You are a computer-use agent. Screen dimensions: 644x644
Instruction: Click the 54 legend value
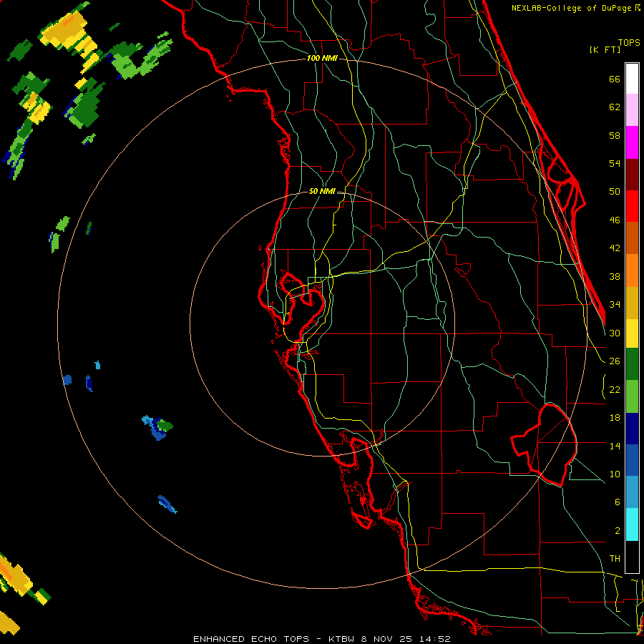tap(615, 163)
